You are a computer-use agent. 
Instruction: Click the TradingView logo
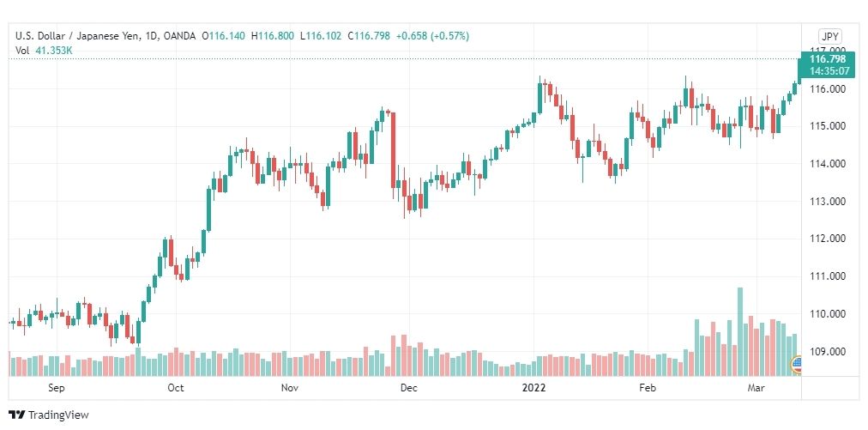(x=49, y=415)
